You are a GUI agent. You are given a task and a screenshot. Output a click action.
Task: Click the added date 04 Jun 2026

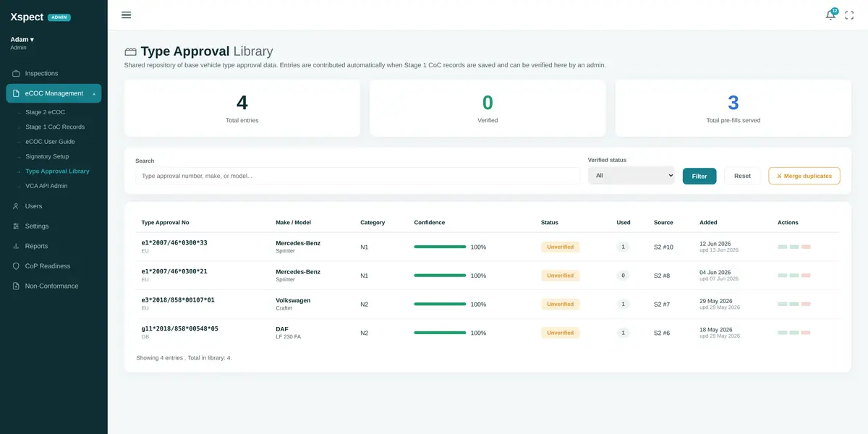717,272
